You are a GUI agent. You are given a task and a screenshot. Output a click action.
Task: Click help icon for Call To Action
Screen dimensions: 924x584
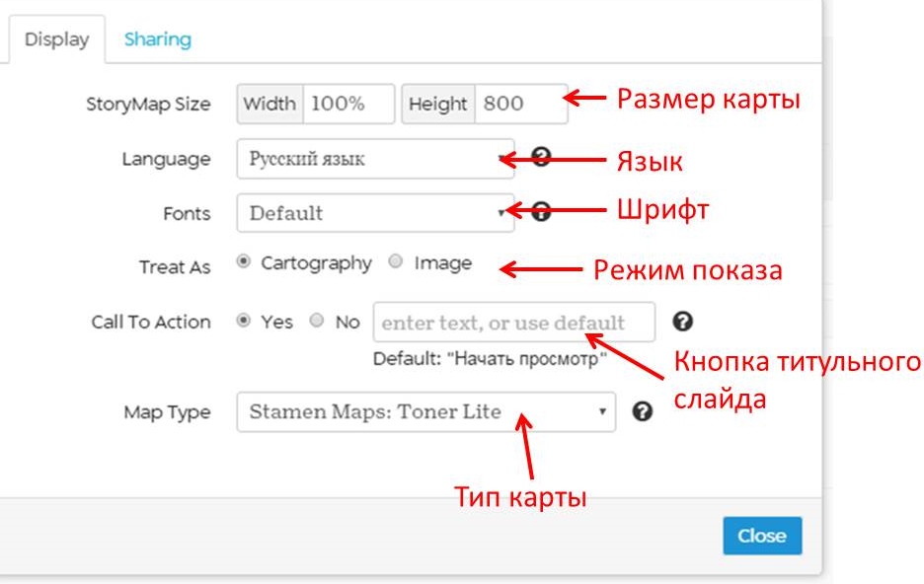[x=682, y=322]
